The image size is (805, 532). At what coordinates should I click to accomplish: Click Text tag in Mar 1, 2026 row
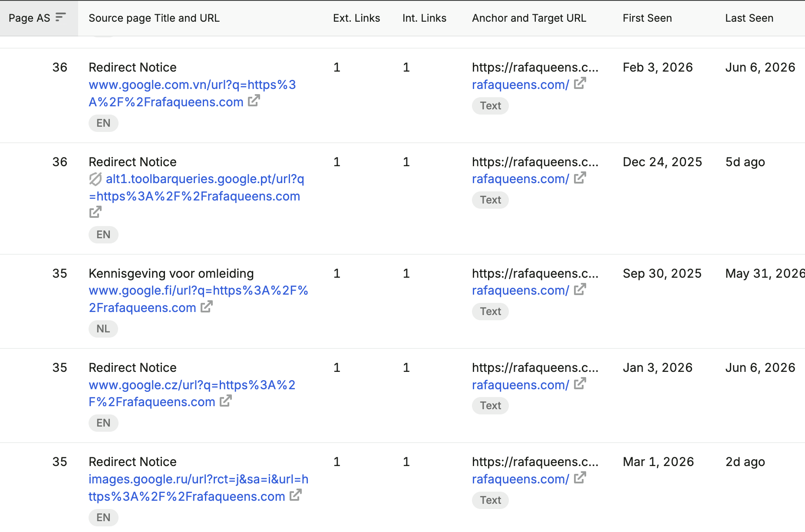(490, 500)
